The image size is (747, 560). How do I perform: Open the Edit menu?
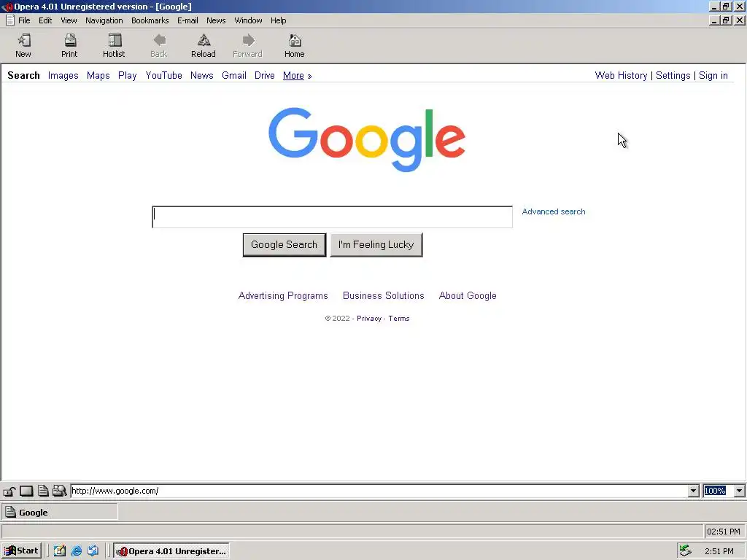(45, 20)
